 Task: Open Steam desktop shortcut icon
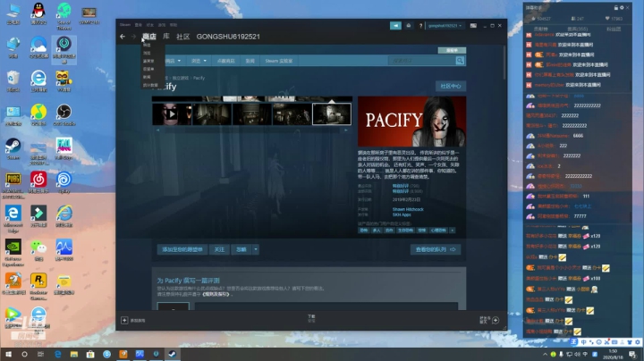click(13, 148)
